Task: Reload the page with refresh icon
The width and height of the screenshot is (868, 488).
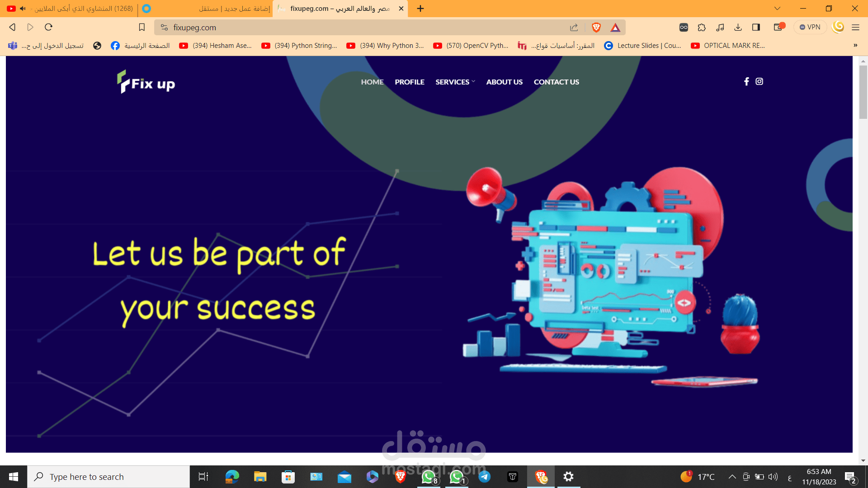Action: tap(48, 27)
